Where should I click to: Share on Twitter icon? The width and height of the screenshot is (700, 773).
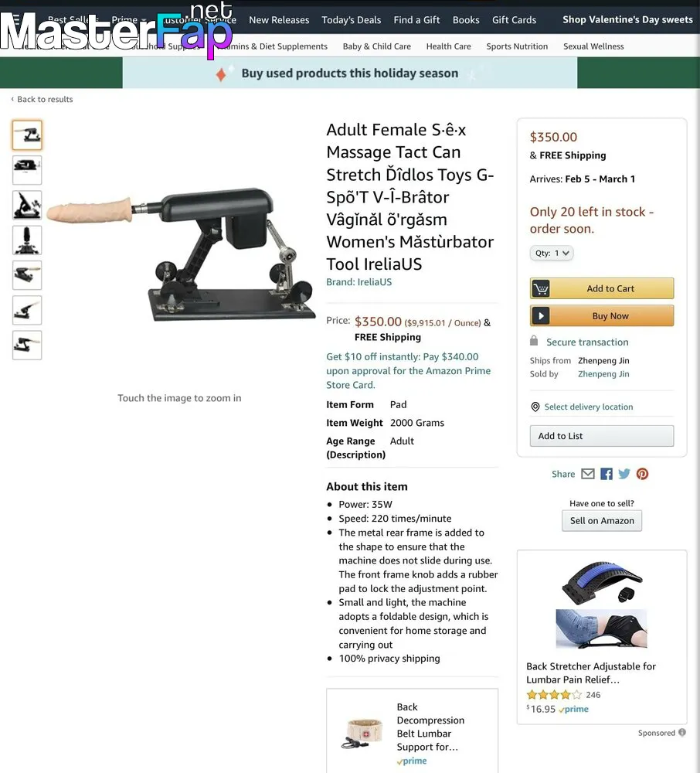coord(624,474)
